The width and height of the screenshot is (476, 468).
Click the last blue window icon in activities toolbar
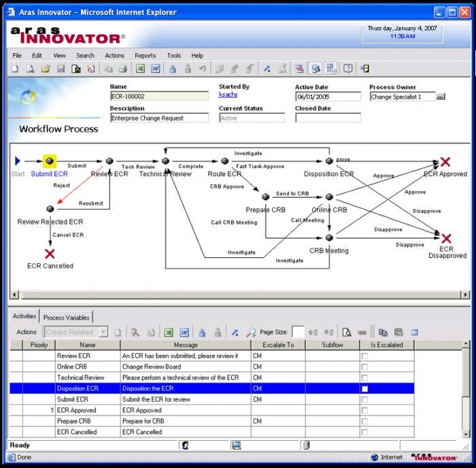(414, 332)
